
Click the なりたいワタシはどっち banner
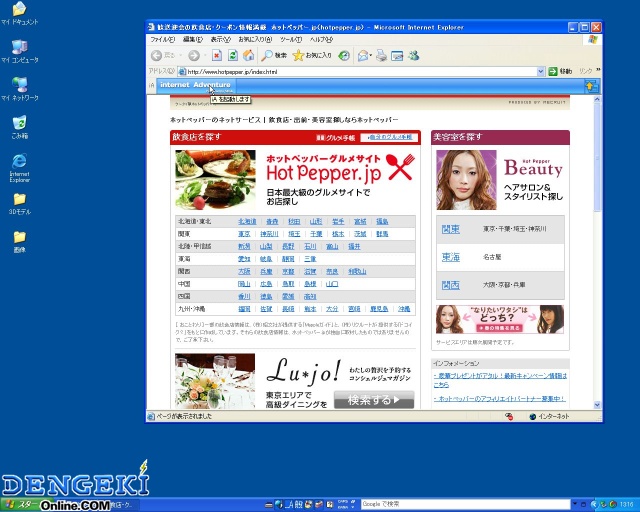[500, 319]
